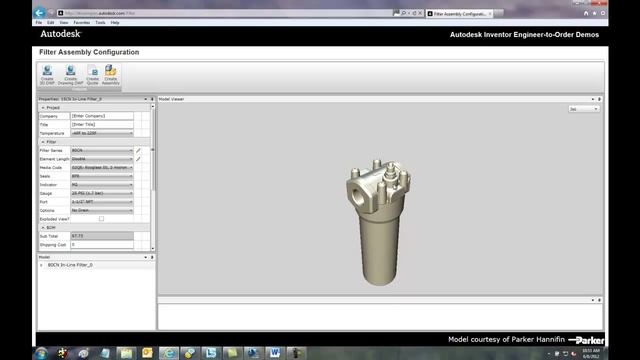
Task: Go back with the browser back arrow
Action: click(40, 13)
